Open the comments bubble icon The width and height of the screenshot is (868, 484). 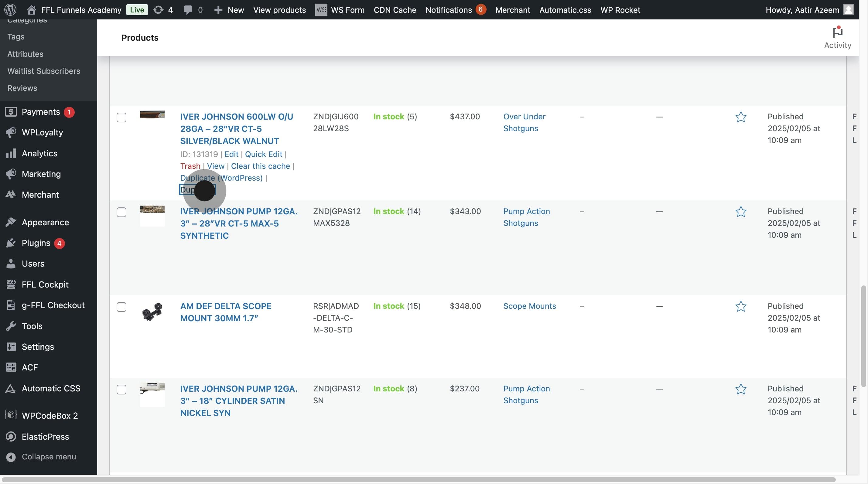pyautogui.click(x=188, y=10)
